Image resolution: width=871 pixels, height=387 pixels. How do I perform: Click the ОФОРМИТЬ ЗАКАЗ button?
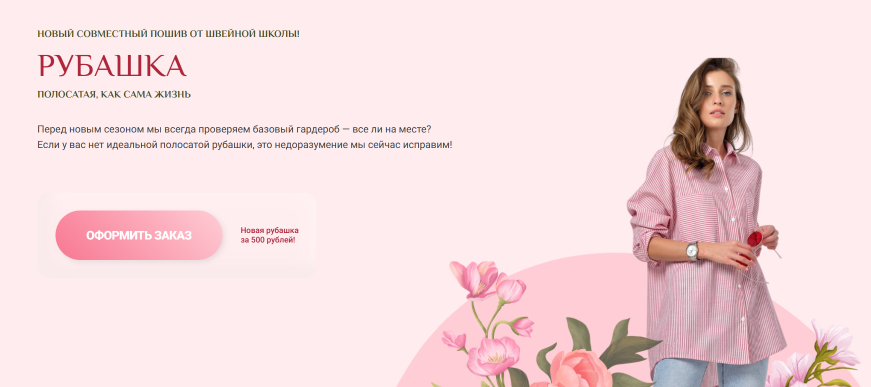(139, 235)
